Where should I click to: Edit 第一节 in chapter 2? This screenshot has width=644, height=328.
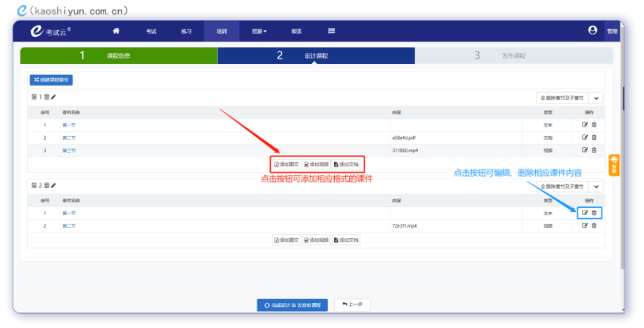(585, 213)
